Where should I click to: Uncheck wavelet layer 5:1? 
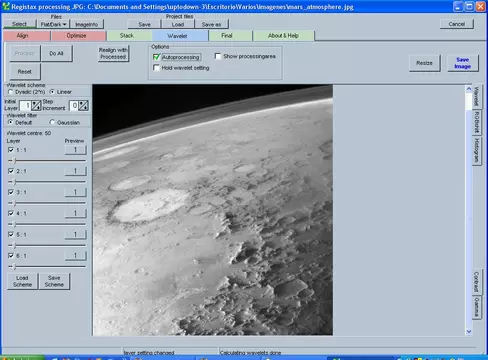point(11,234)
